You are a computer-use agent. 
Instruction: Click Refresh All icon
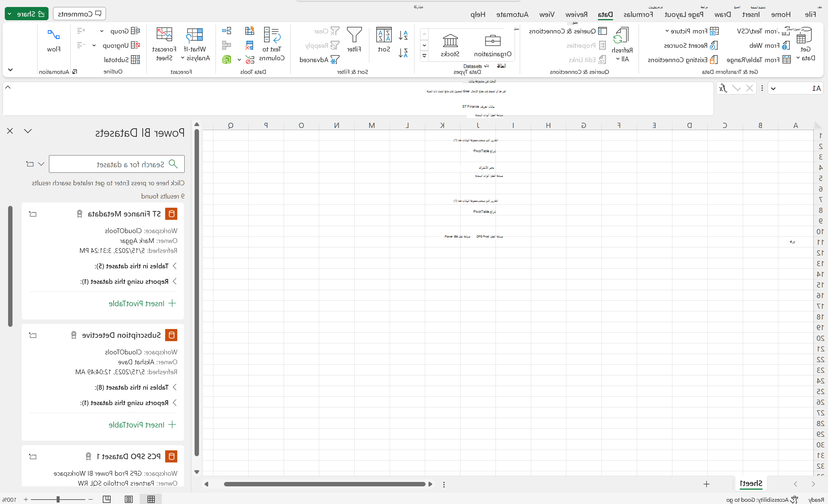coord(622,36)
